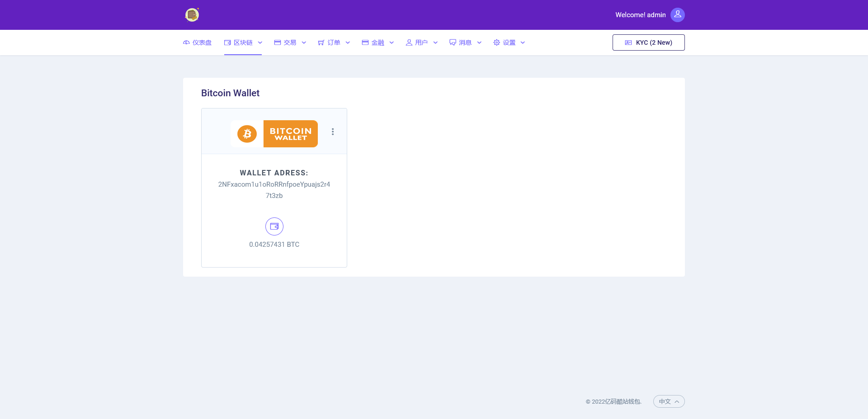Expand the 订单 orders dropdown

click(x=334, y=42)
